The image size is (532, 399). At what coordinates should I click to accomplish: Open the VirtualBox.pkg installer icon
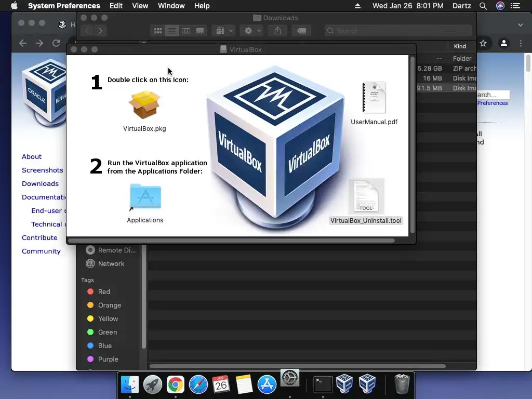pyautogui.click(x=144, y=105)
